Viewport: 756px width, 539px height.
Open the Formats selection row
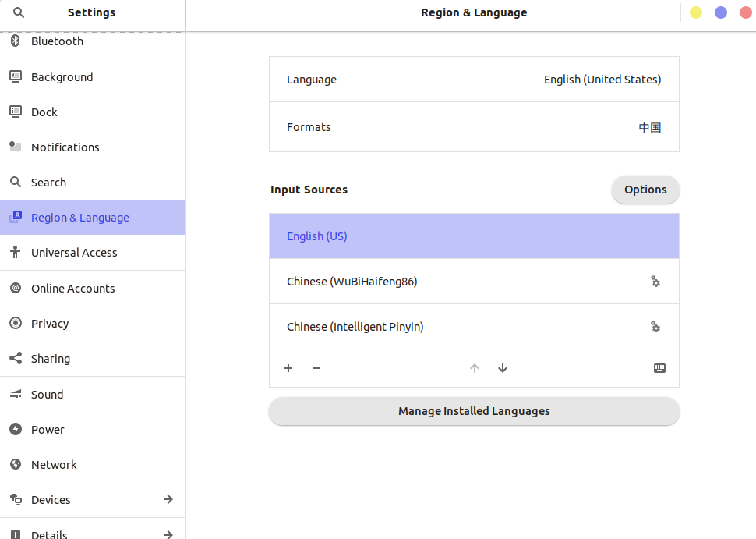pos(474,127)
